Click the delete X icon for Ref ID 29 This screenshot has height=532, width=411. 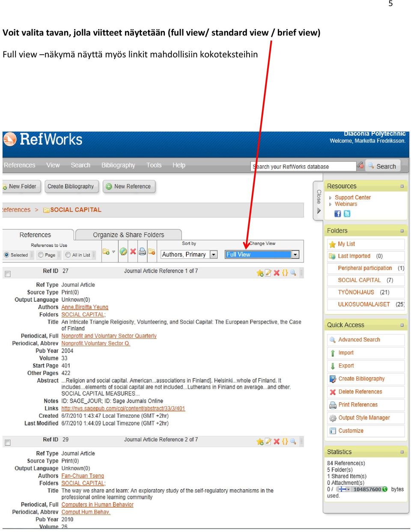pos(277,442)
